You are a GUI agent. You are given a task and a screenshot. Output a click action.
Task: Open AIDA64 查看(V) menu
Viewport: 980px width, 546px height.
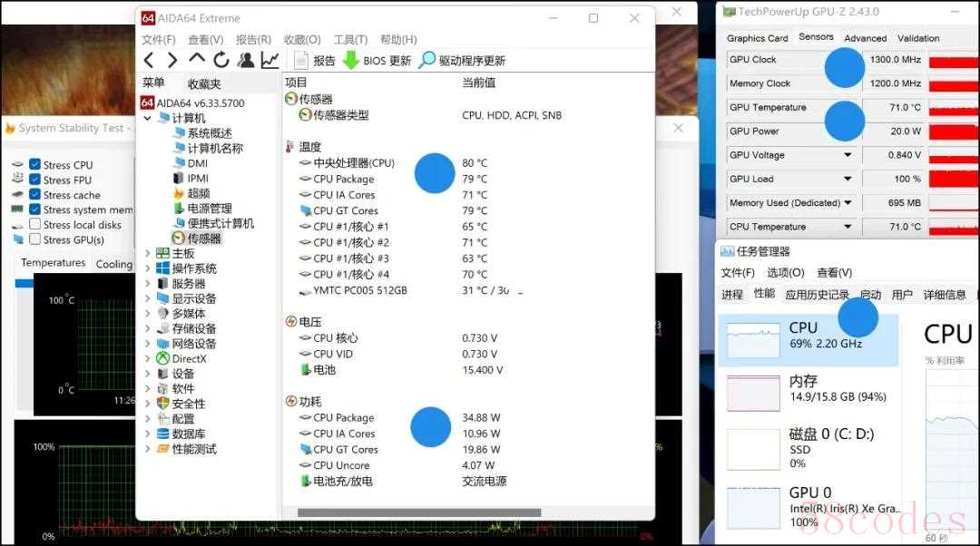coord(206,39)
